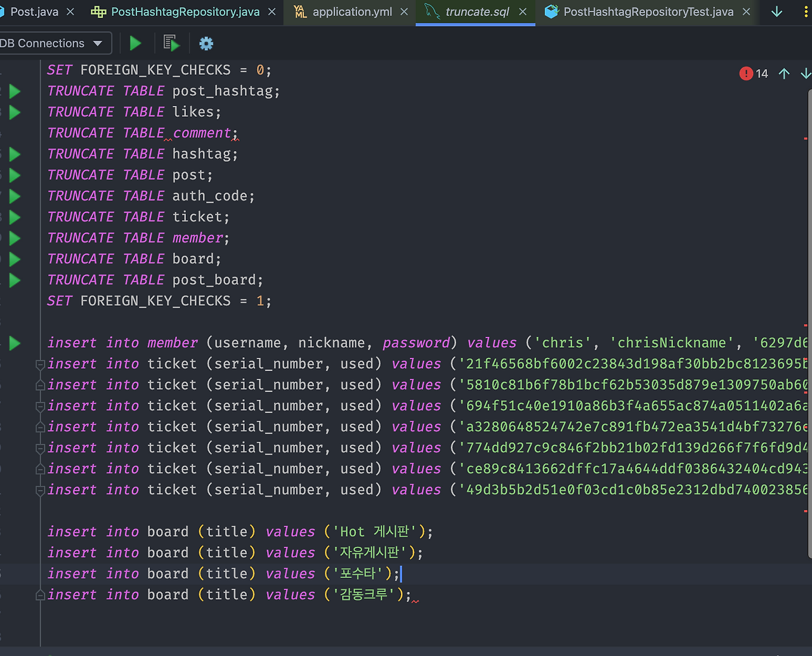Image resolution: width=812 pixels, height=656 pixels.
Task: Open the editor tabs kebab menu
Action: [x=806, y=11]
